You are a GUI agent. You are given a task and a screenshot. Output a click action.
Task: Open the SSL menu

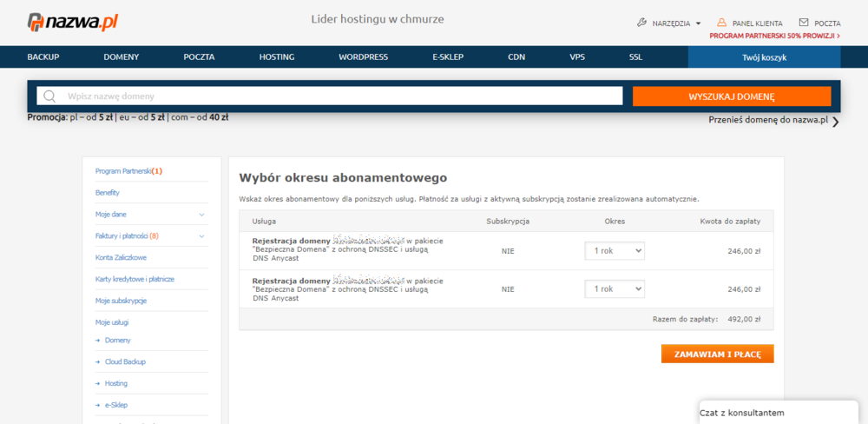pos(635,57)
